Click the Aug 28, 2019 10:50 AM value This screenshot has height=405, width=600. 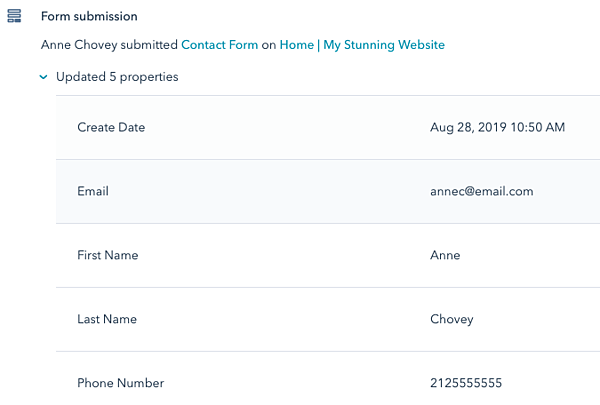[x=497, y=127]
